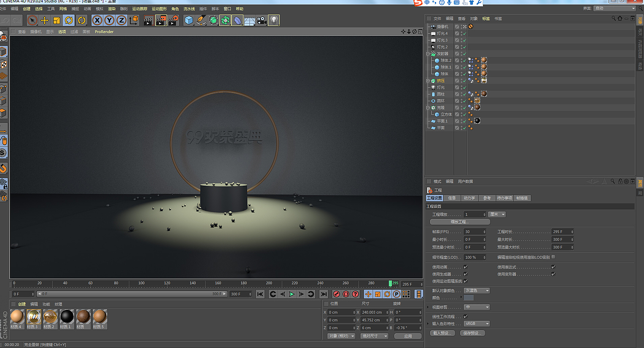Render to Picture Viewer icon

click(x=161, y=20)
